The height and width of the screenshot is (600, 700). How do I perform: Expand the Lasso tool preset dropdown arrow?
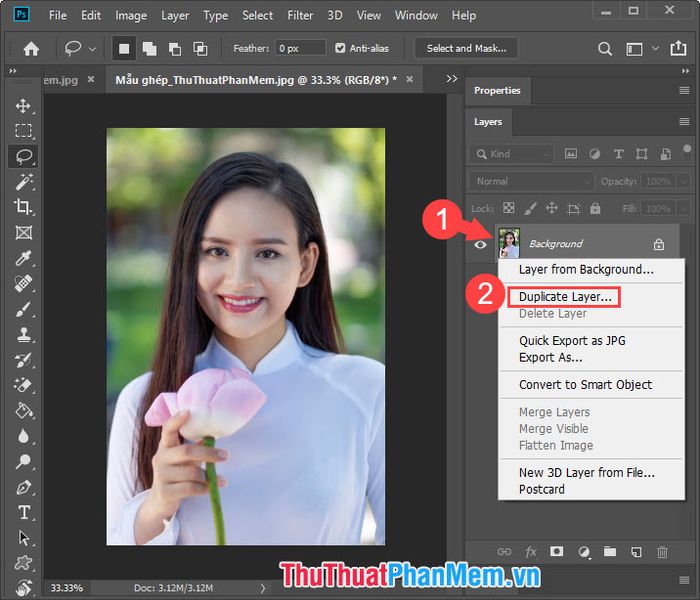[x=92, y=49]
